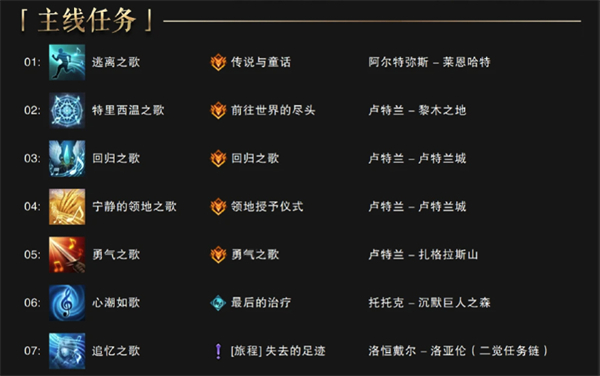Click the 阿尔特弥斯 – 莱恩哈特 location
The height and width of the screenshot is (376, 600).
(x=429, y=62)
